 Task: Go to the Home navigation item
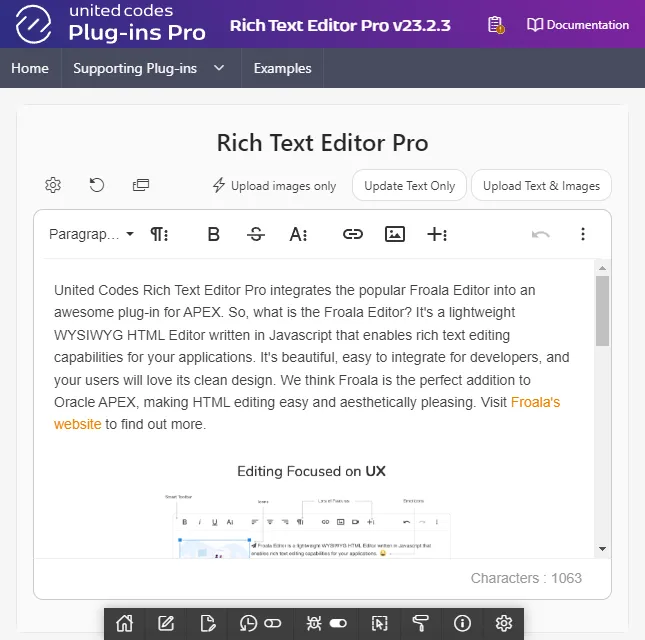click(30, 69)
